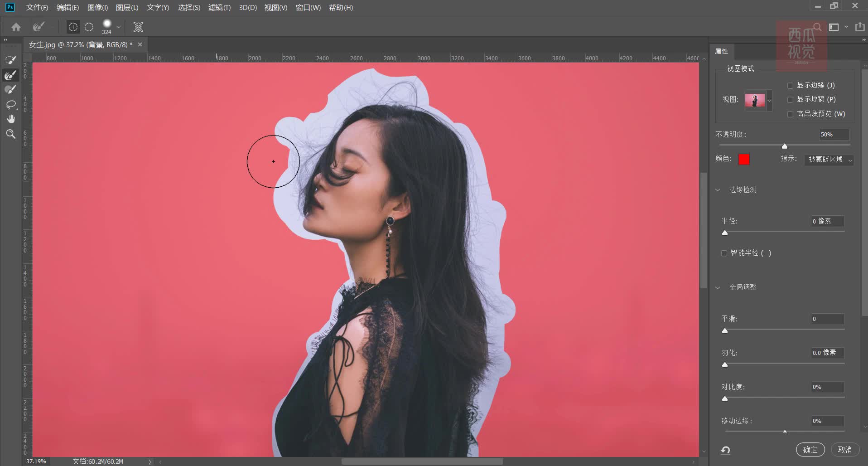
Task: Open the 图层(L) menu
Action: (127, 7)
